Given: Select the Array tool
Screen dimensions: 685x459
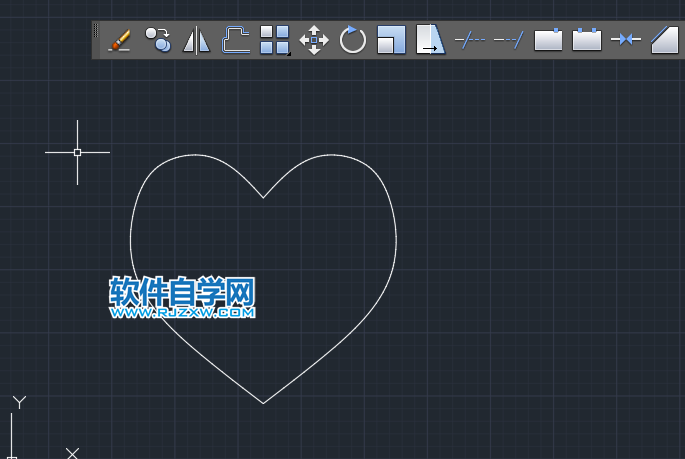Looking at the screenshot, I should point(275,40).
